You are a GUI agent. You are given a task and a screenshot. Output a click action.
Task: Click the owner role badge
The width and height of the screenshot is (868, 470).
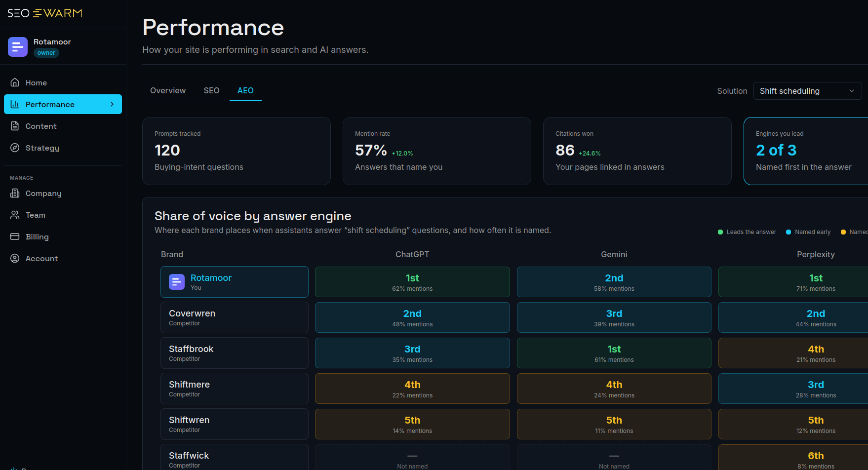coord(46,53)
